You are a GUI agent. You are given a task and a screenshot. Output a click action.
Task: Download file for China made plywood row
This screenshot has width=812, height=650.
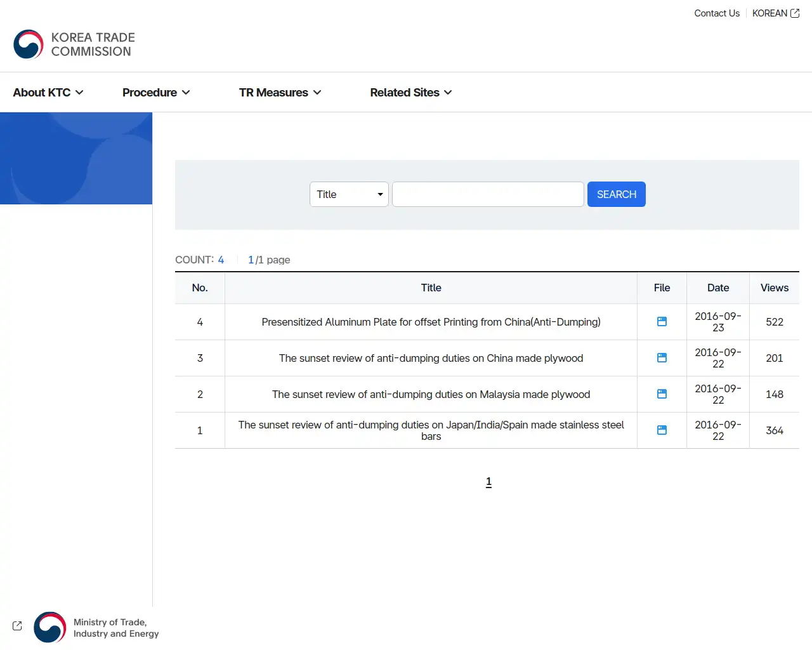pyautogui.click(x=662, y=358)
